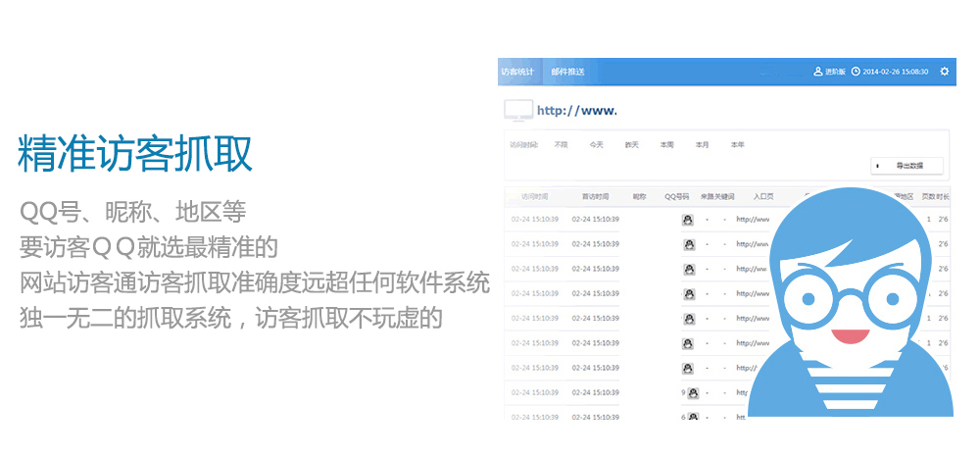Open the first row's entry page URL
This screenshot has width=980, height=458.
click(x=753, y=220)
